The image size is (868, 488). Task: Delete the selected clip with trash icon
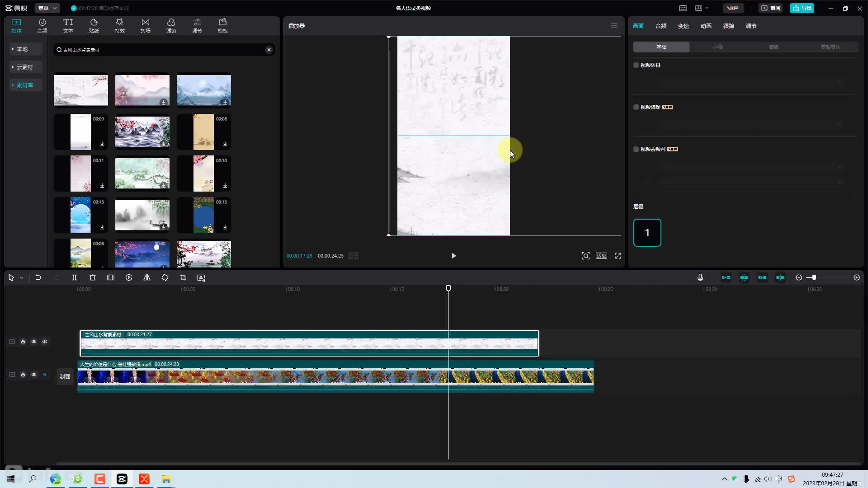pyautogui.click(x=93, y=277)
